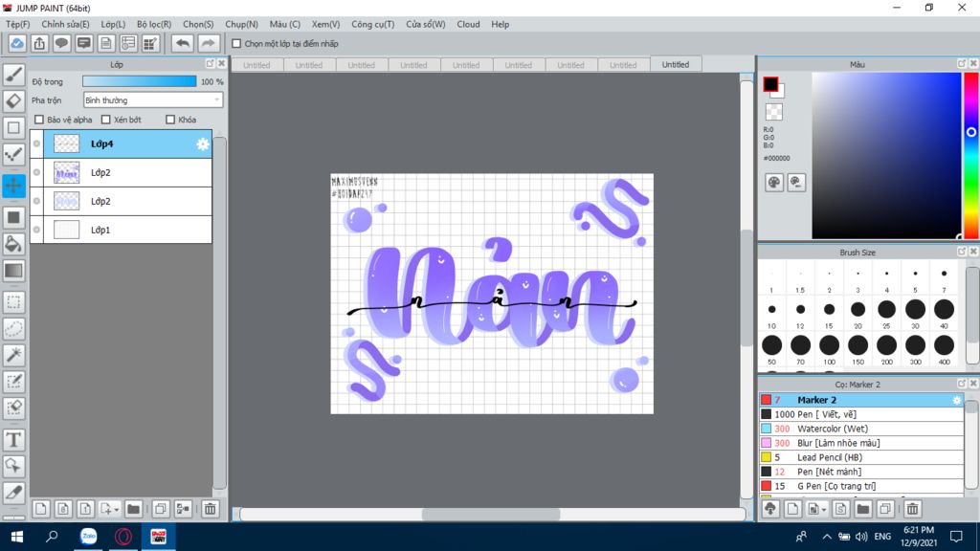Open Zalo from the taskbar

click(88, 537)
